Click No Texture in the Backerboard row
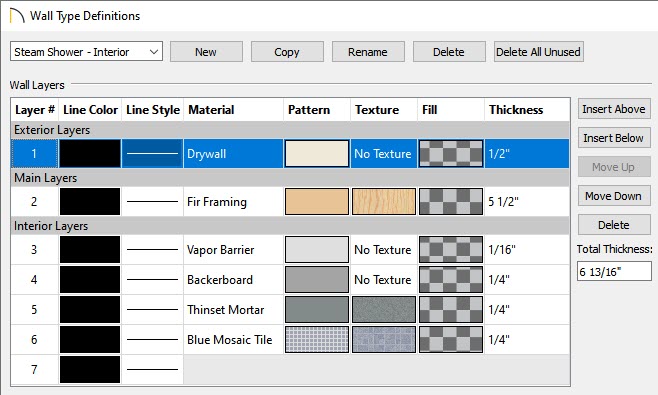Image resolution: width=658 pixels, height=395 pixels. point(383,280)
